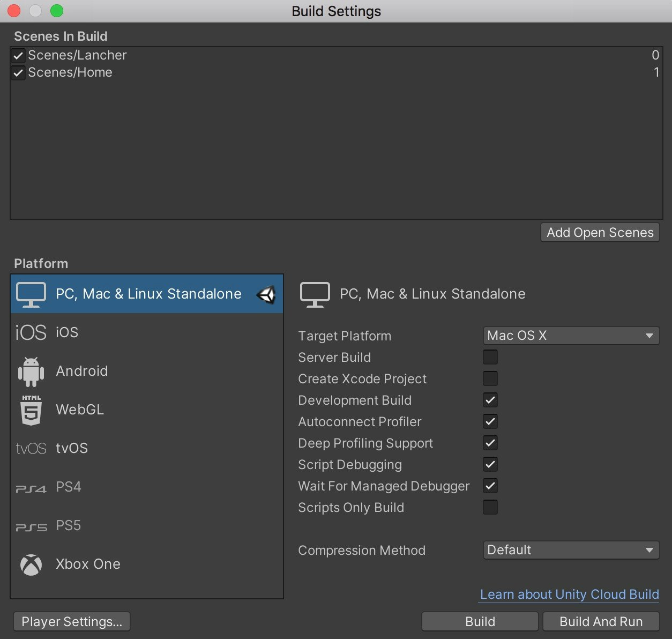Screen dimensions: 672x639
Task: Click the Build button
Action: pyautogui.click(x=480, y=622)
